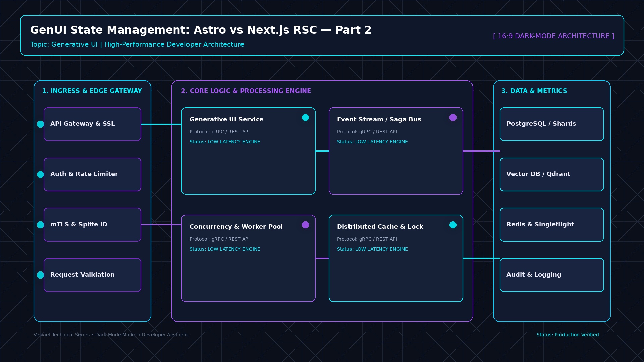Screen dimensions: 644x362
Task: Select the Request Validation node
Action: [92, 275]
